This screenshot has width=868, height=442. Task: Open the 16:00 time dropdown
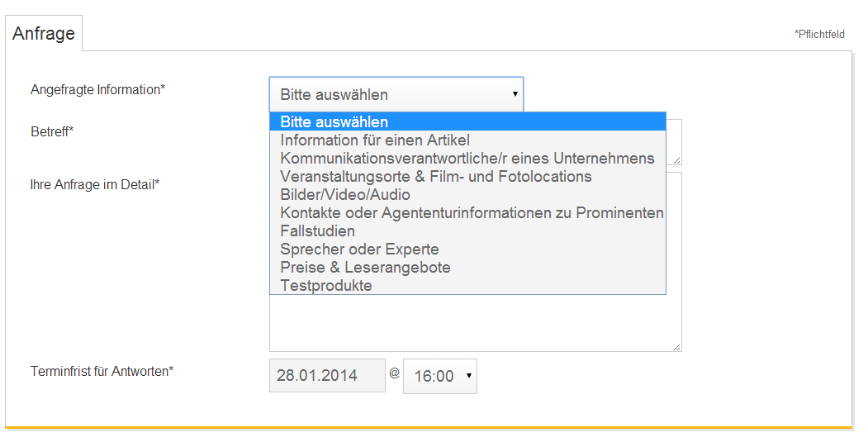(440, 376)
